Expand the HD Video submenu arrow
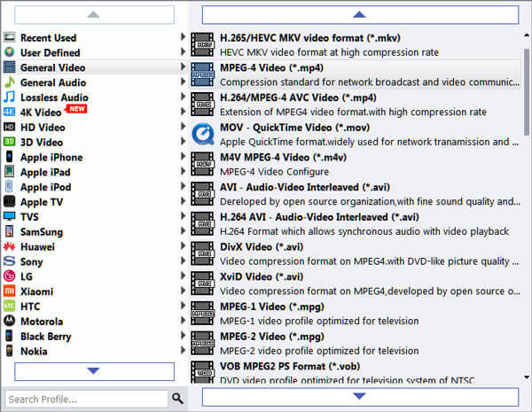Image resolution: width=532 pixels, height=412 pixels. (183, 127)
